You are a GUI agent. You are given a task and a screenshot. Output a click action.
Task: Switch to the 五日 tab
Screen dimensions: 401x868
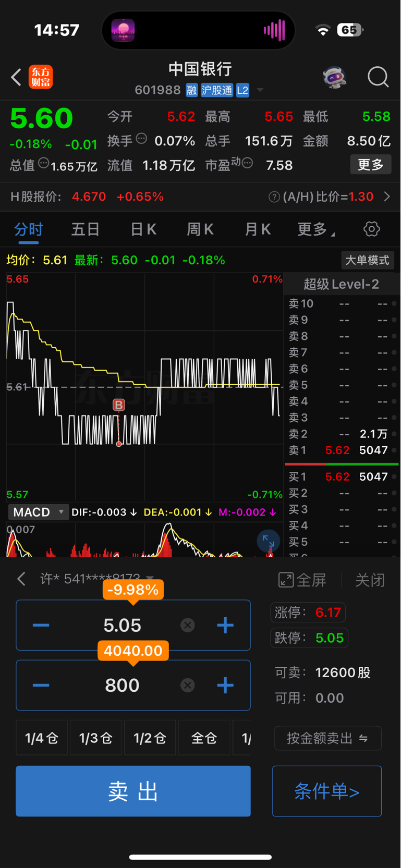(x=86, y=229)
